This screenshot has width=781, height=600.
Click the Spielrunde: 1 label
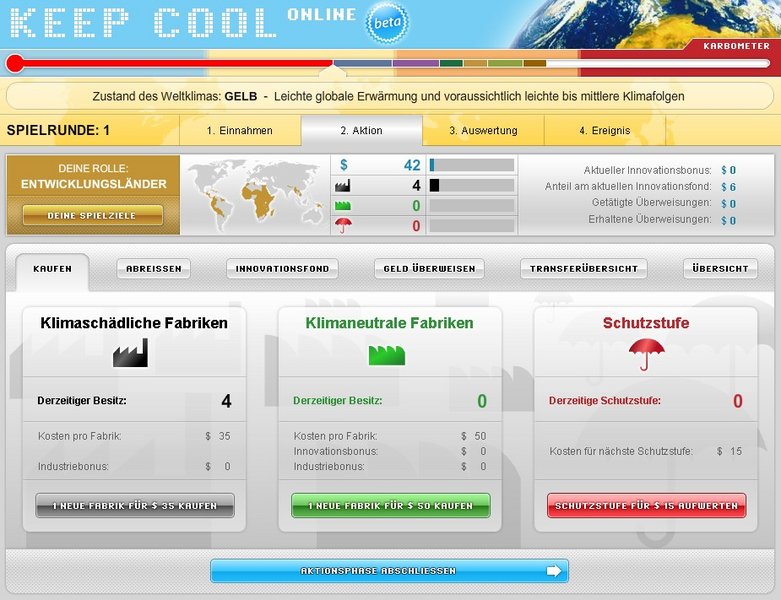click(58, 130)
